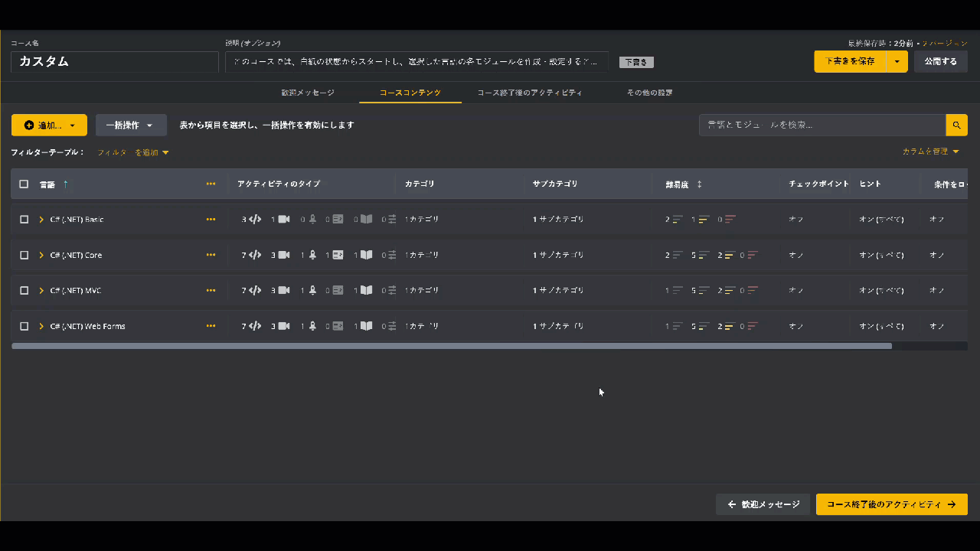Image resolution: width=980 pixels, height=551 pixels.
Task: Switch to the コース終了後のアクティビティ tab
Action: pos(530,93)
